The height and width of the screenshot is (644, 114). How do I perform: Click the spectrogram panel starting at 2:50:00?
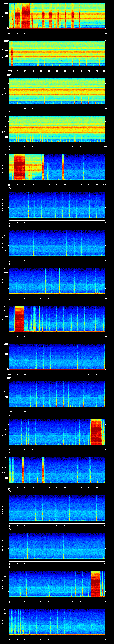57,54
